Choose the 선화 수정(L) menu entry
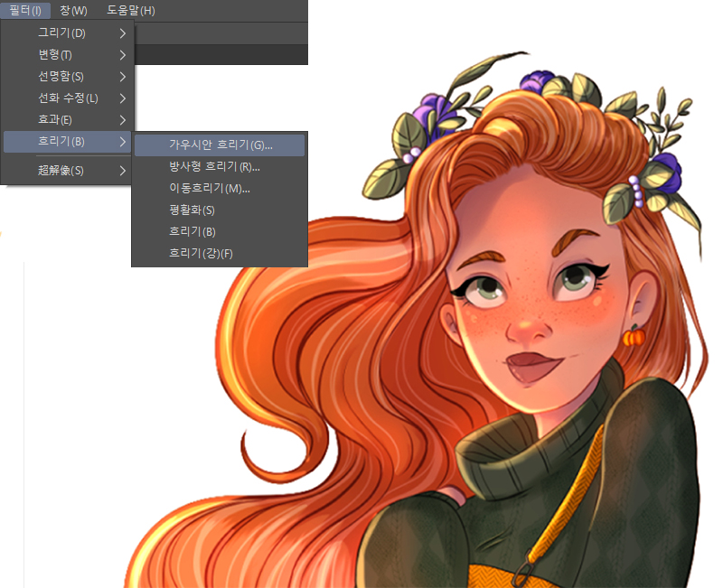Screen dimensions: 723x588 click(68, 98)
